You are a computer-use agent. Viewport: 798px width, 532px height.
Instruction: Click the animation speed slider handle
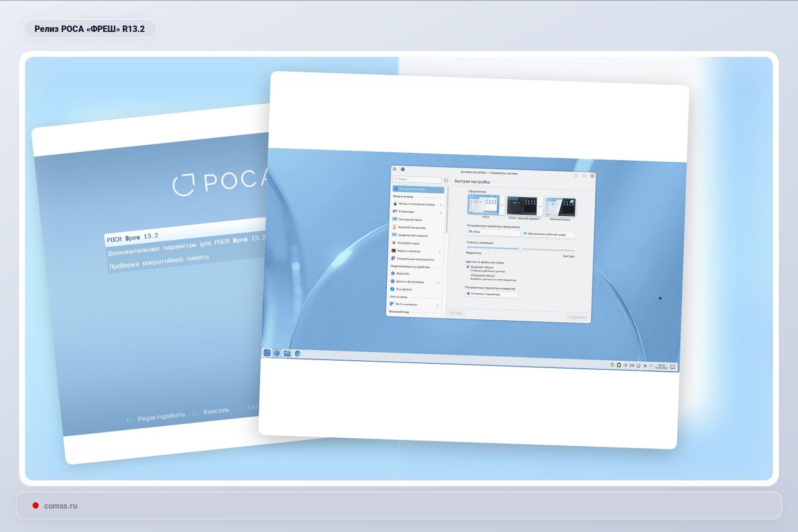(520, 249)
